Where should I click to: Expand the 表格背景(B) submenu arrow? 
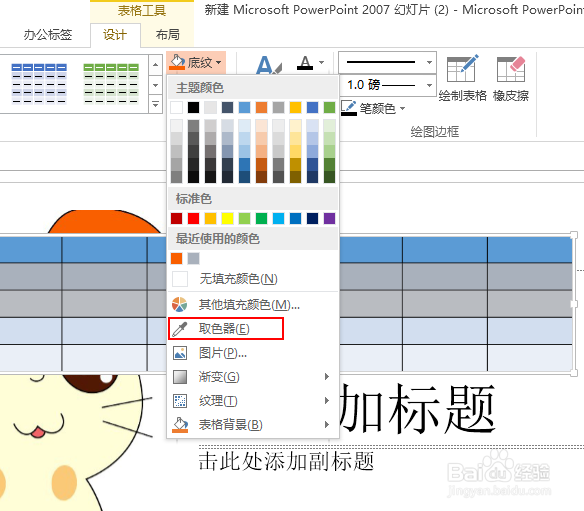(x=327, y=424)
